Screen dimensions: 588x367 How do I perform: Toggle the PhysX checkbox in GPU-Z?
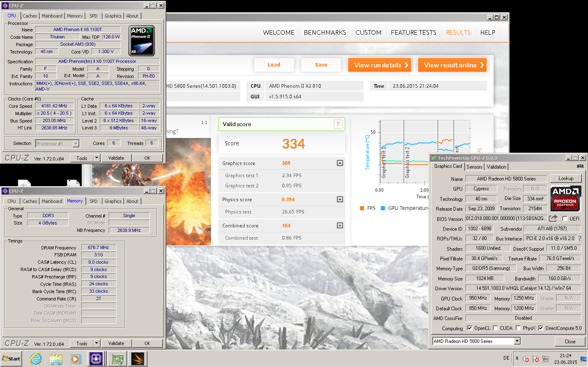[x=518, y=328]
